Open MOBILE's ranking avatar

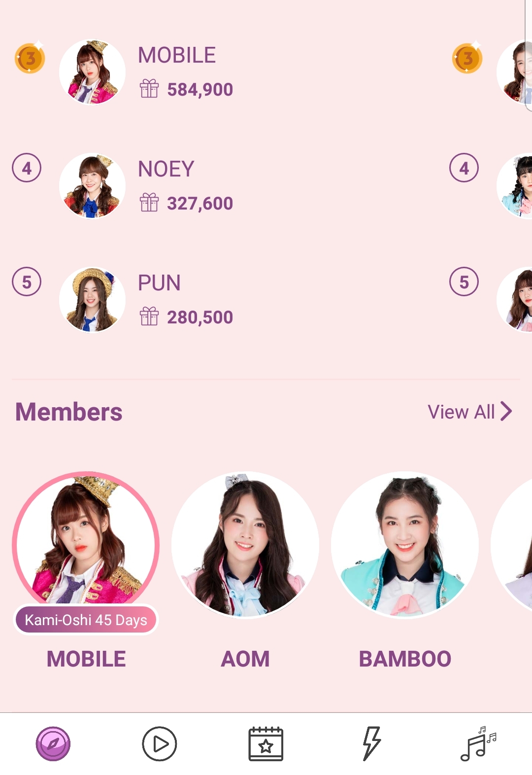click(x=92, y=72)
